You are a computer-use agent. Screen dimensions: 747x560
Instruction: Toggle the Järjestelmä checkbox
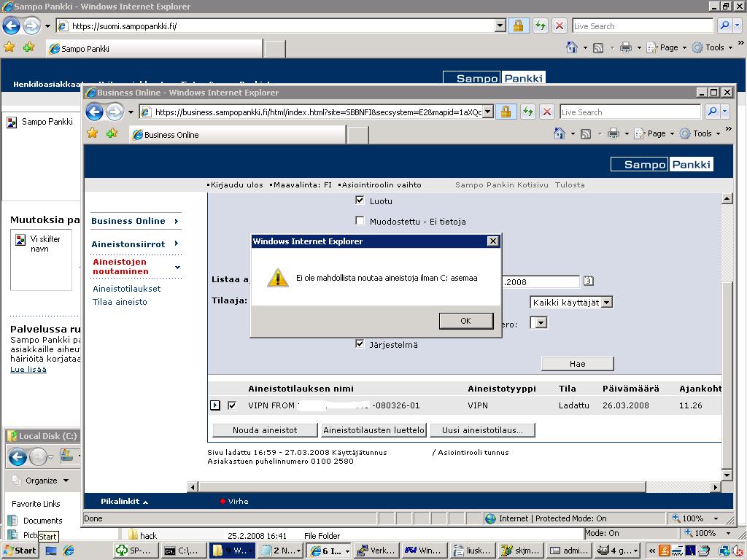[x=360, y=344]
